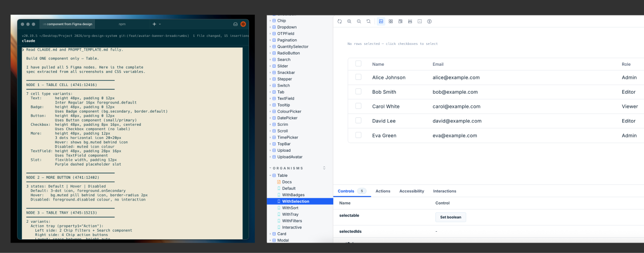The height and width of the screenshot is (253, 644).
Task: Check the Bob Smith row checkbox
Action: [x=358, y=92]
